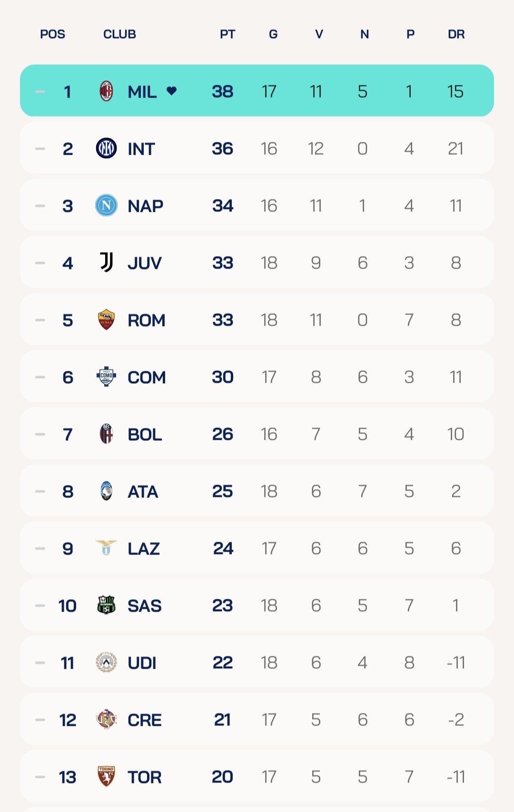Image resolution: width=514 pixels, height=812 pixels.
Task: Click the Napoli club logo
Action: tap(106, 206)
